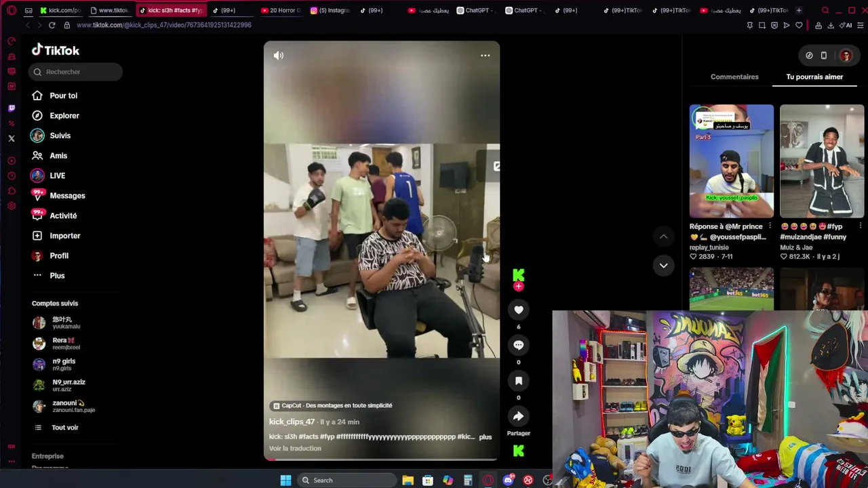Switch to the kick.com browser tab
Image resolution: width=868 pixels, height=488 pixels.
60,10
